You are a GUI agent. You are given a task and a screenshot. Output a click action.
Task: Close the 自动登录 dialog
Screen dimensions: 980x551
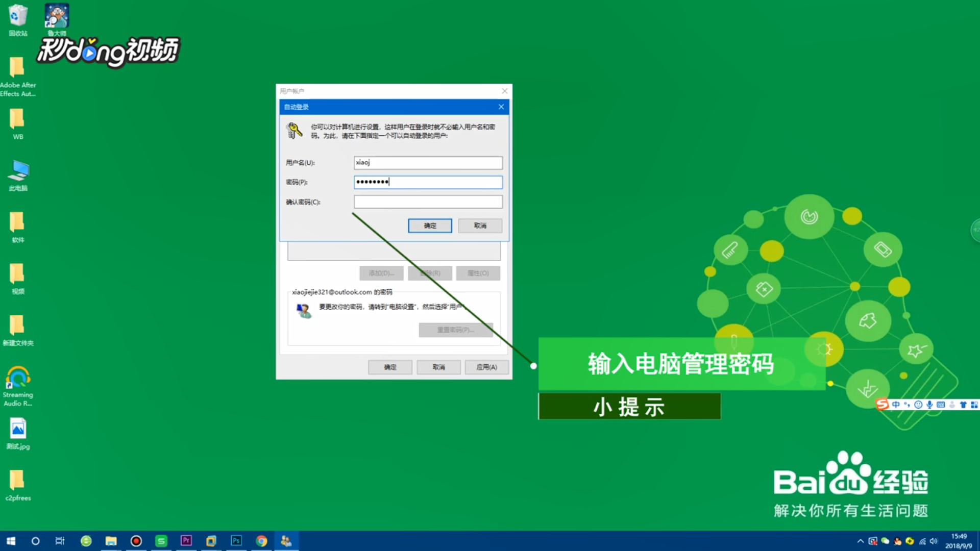(x=501, y=107)
